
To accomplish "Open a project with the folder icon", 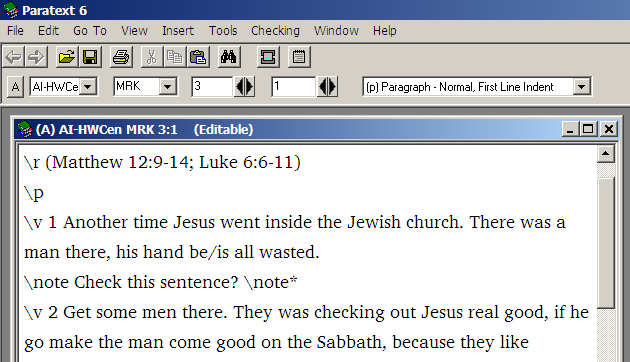I will (x=67, y=57).
